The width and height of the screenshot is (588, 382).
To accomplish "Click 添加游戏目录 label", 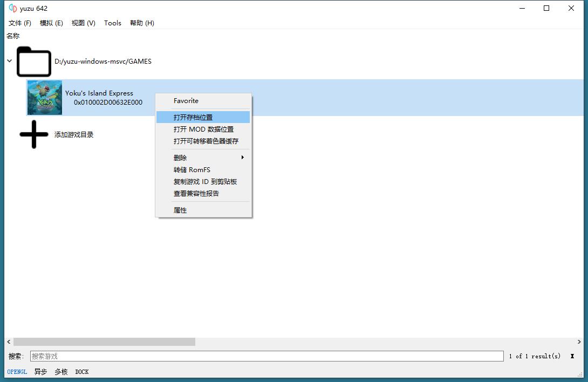I will [x=74, y=135].
